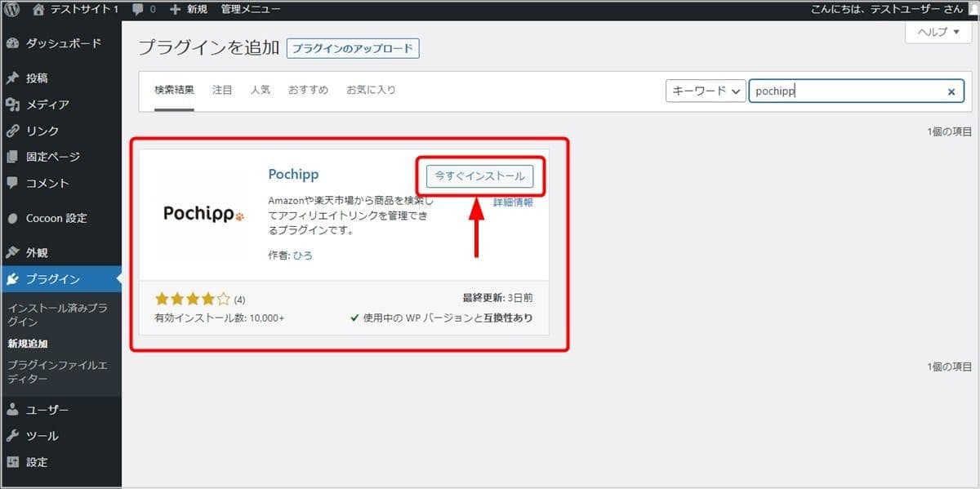The height and width of the screenshot is (489, 980).
Task: Switch to the 注目 tab
Action: (222, 90)
